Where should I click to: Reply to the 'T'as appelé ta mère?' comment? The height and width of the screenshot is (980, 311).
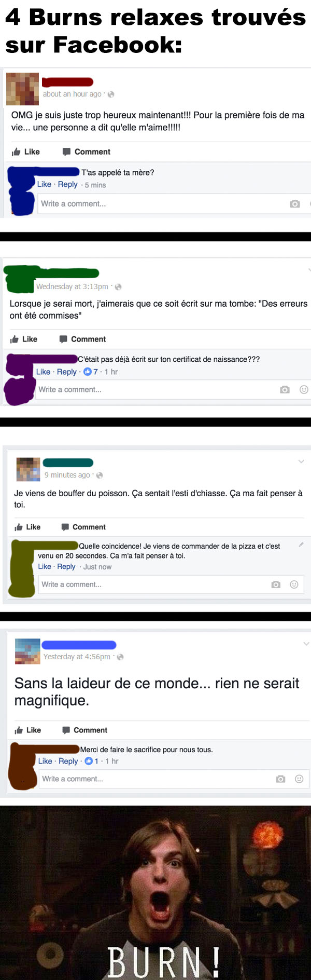(x=68, y=184)
